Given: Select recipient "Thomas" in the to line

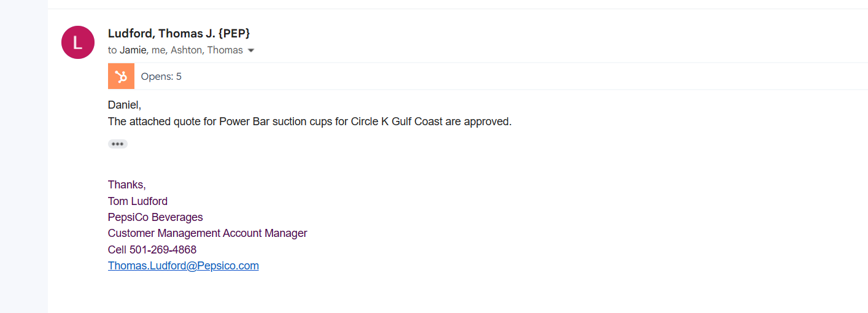Looking at the screenshot, I should point(225,50).
